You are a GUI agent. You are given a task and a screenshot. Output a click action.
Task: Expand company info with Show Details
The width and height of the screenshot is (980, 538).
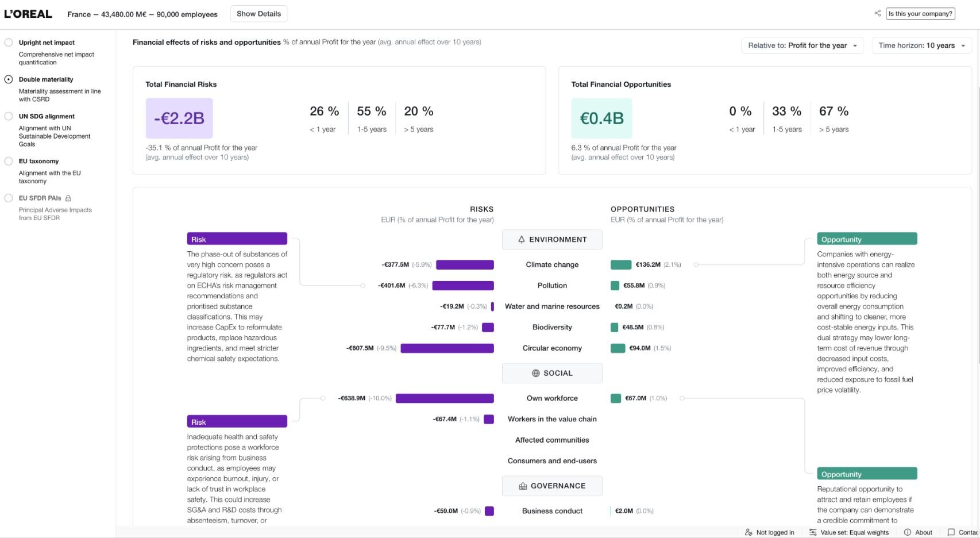point(258,14)
